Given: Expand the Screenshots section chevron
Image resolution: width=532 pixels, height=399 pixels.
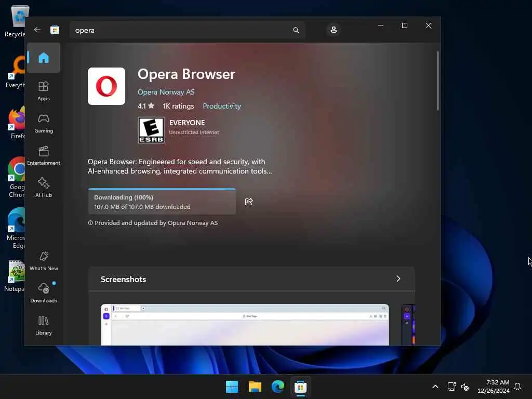Looking at the screenshot, I should [x=398, y=279].
